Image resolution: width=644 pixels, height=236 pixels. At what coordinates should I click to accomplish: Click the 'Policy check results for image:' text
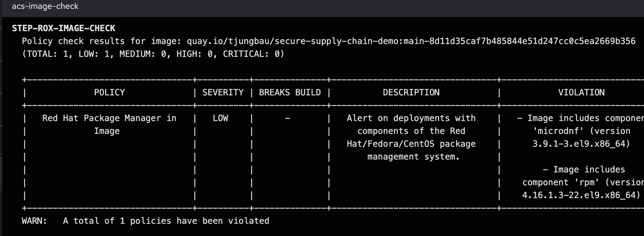101,41
